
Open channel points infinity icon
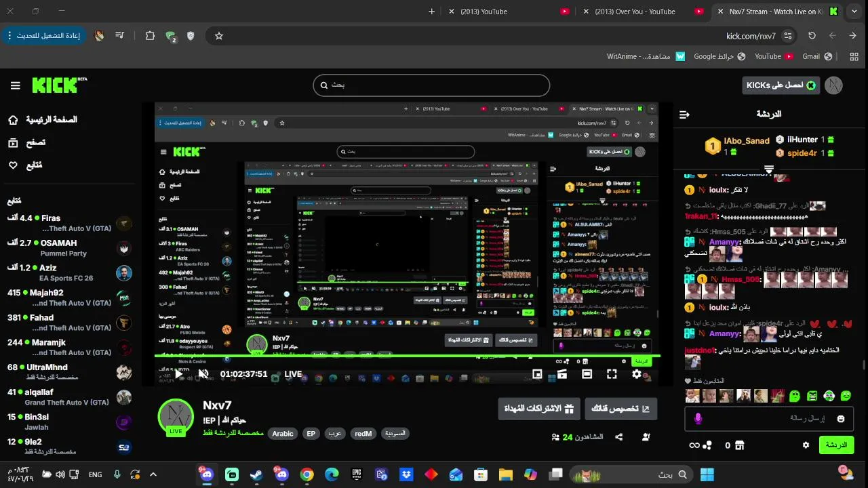pyautogui.click(x=694, y=445)
